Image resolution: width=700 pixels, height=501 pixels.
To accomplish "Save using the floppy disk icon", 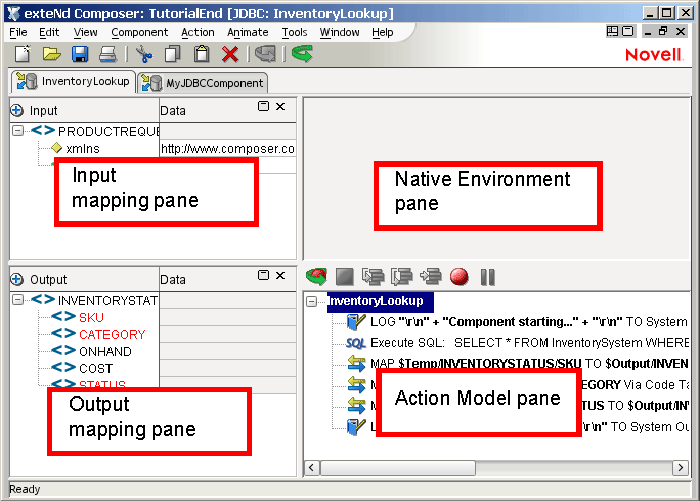I will 80,54.
